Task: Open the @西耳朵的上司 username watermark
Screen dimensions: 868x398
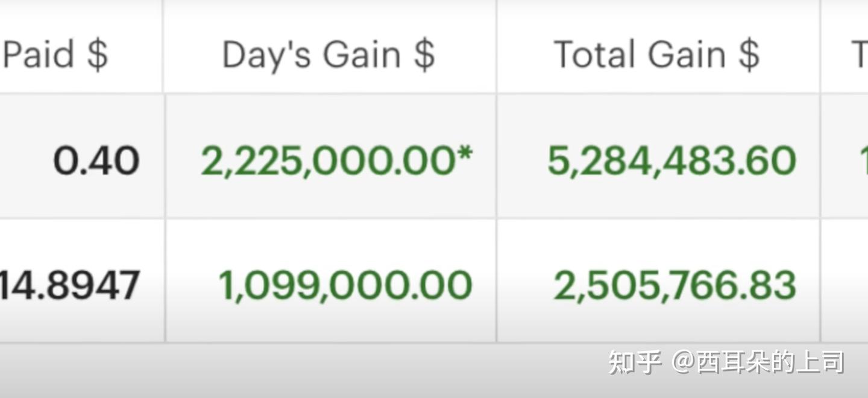Action: [x=758, y=362]
